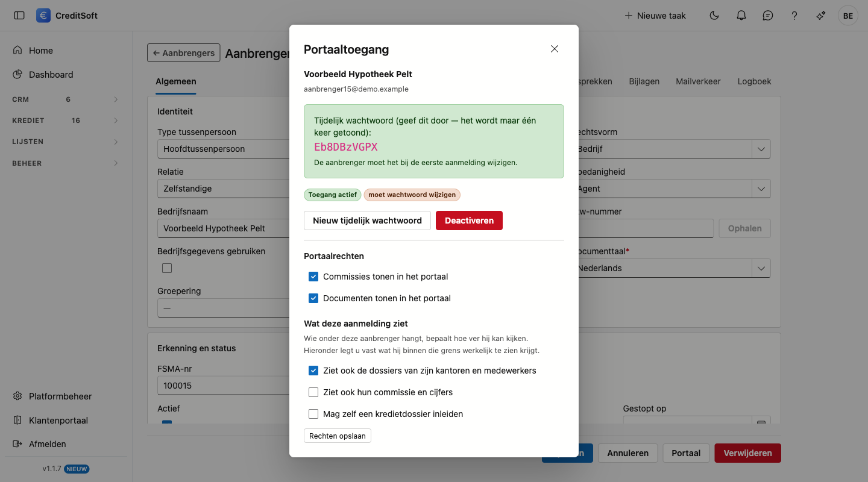The image size is (868, 482).
Task: Open the Type tussenpersoon dropdown
Action: 224,149
